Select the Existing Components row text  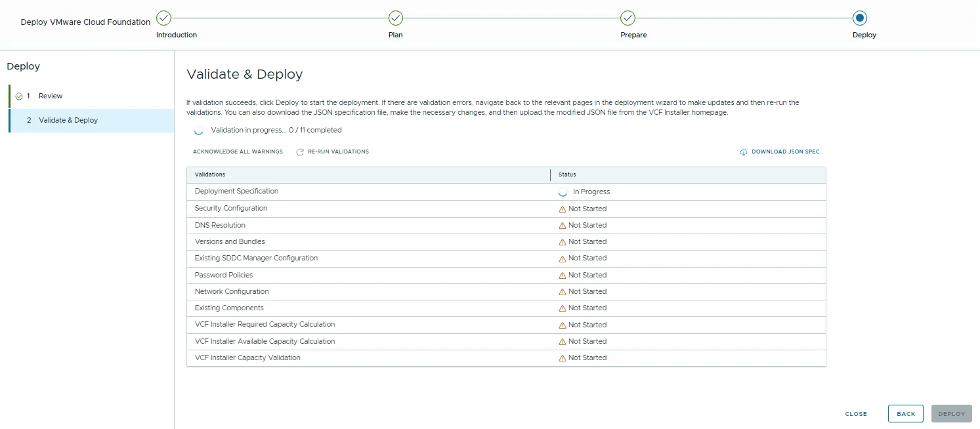pos(229,308)
